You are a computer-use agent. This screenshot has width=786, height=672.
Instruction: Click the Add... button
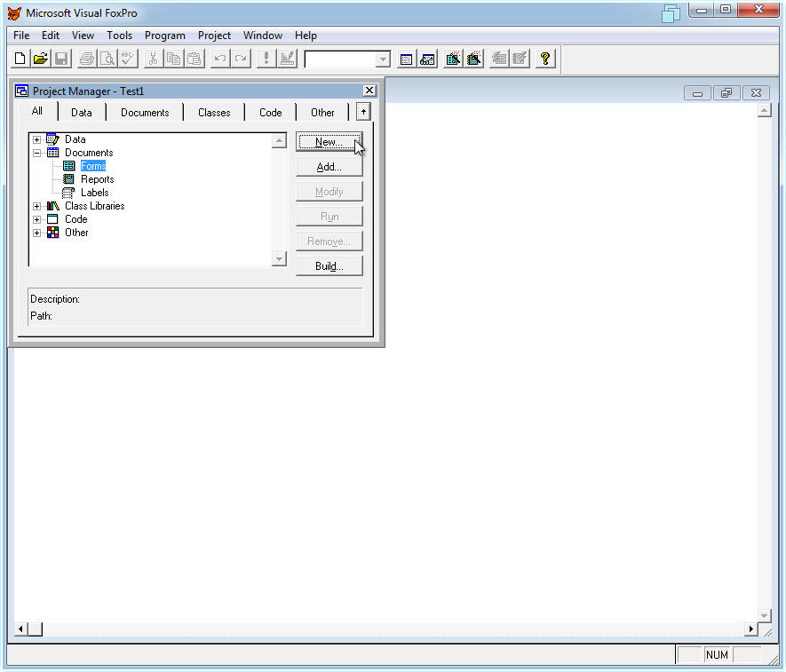[x=329, y=167]
